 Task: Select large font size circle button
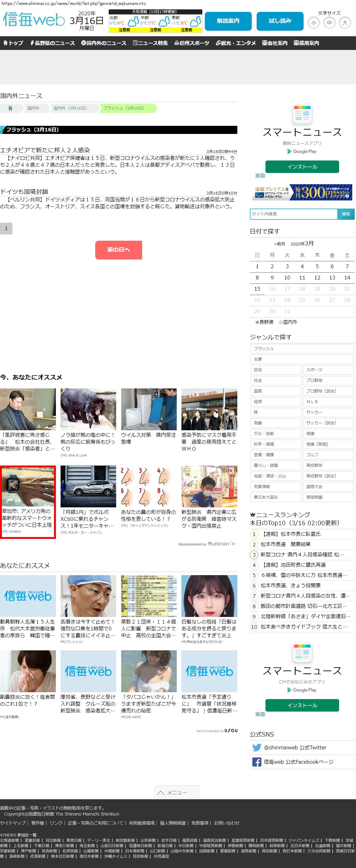coord(344,23)
